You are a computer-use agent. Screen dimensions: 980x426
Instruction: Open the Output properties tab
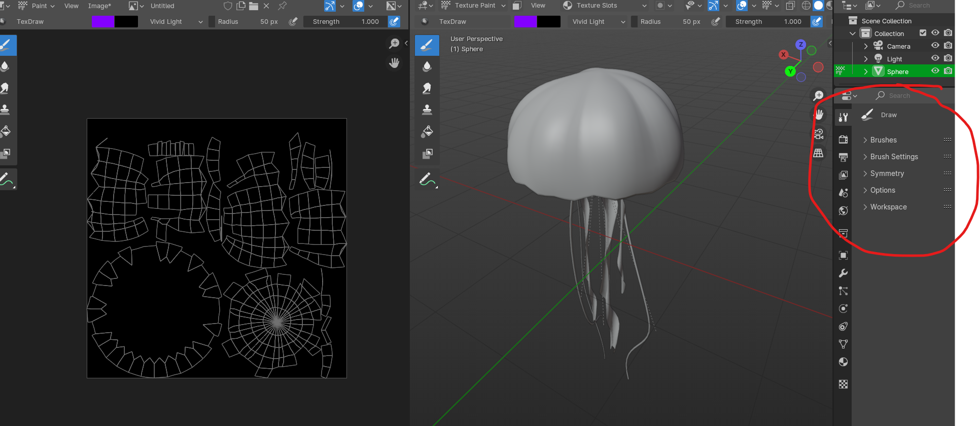click(843, 157)
